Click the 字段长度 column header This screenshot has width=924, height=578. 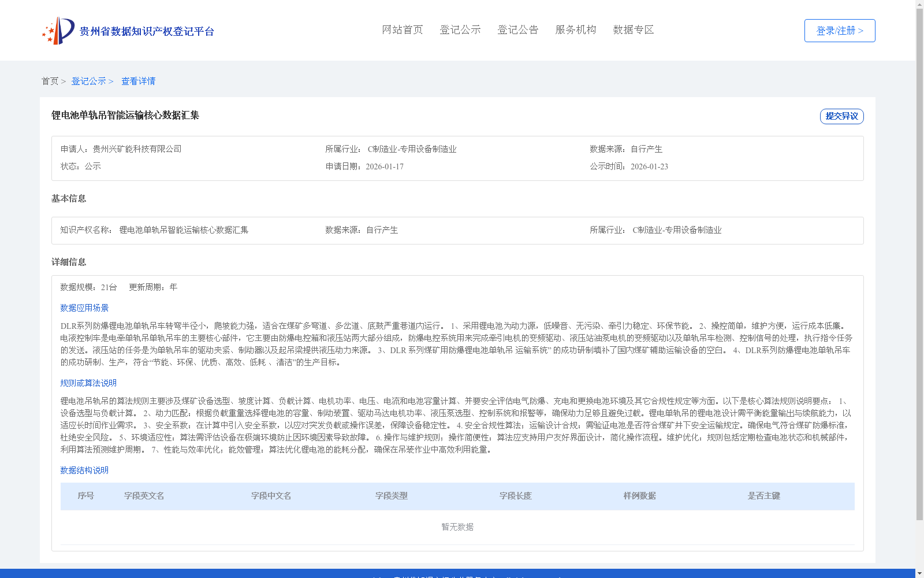coord(516,496)
